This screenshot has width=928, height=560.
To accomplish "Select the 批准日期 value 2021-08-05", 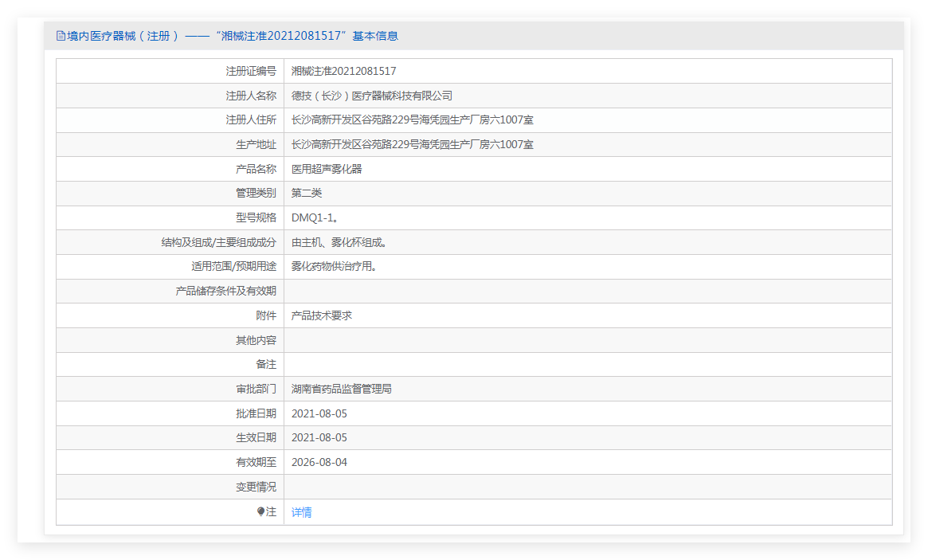I will click(x=319, y=413).
